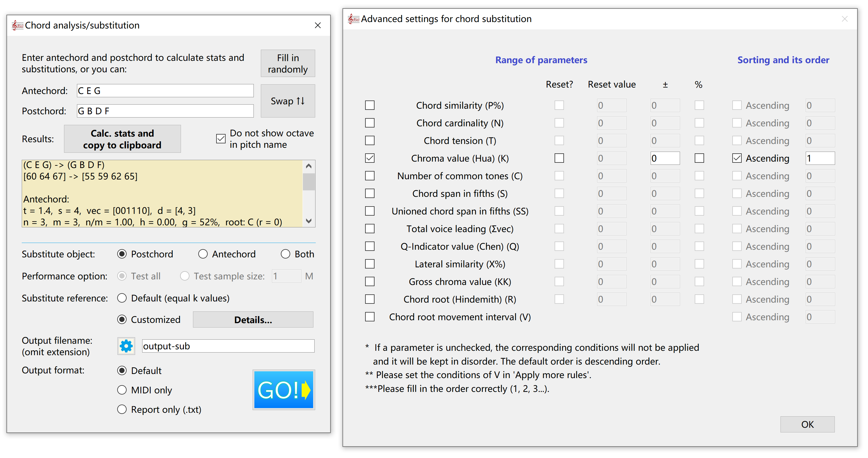This screenshot has width=868, height=458.
Task: Select Antechord as substitute object
Action: 203,254
